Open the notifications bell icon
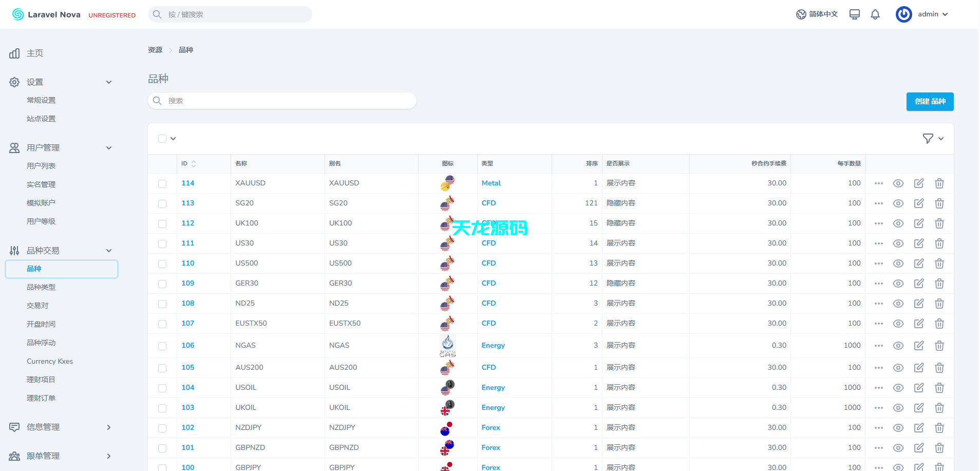Viewport: 980px width, 471px height. (875, 14)
